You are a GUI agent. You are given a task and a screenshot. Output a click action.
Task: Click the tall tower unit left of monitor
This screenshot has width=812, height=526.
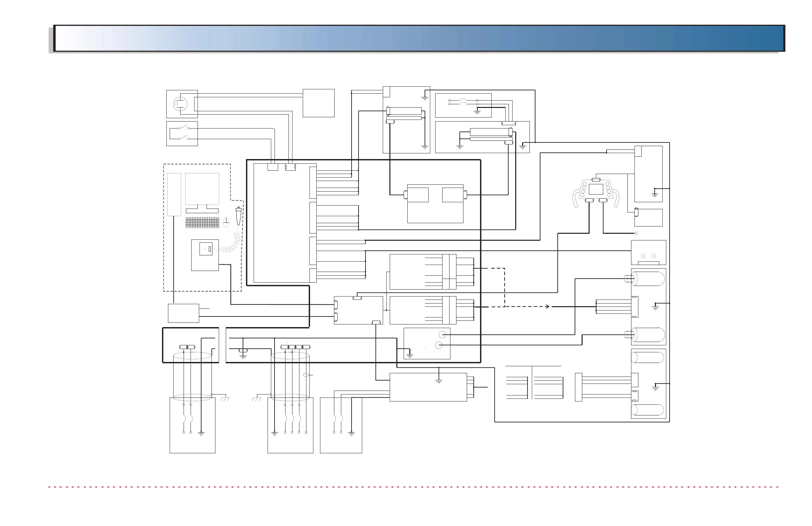click(174, 194)
